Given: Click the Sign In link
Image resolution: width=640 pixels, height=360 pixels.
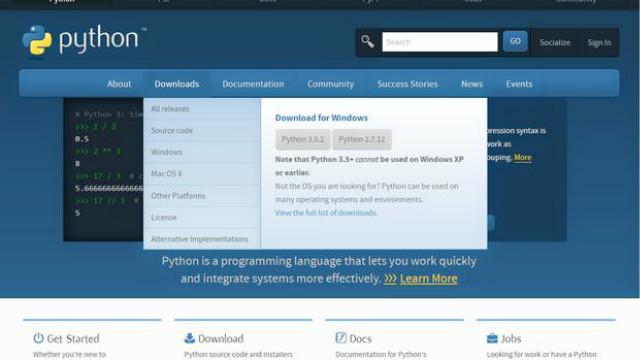Looking at the screenshot, I should point(599,42).
